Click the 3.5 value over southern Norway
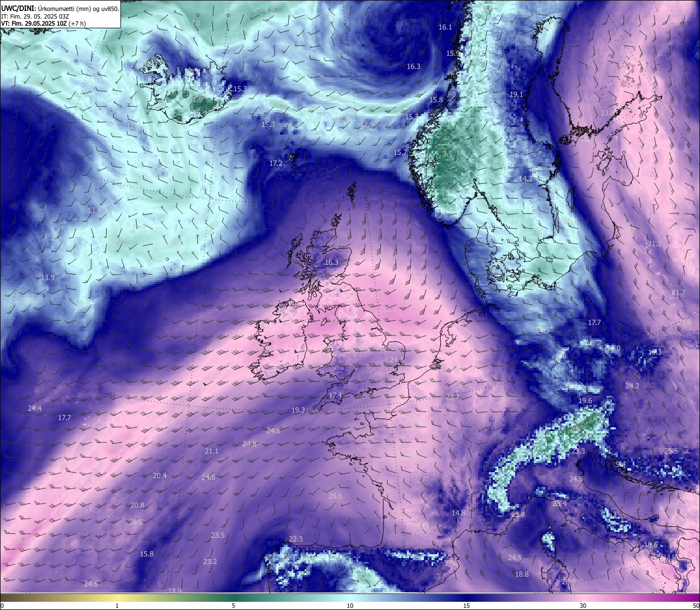 point(447,154)
